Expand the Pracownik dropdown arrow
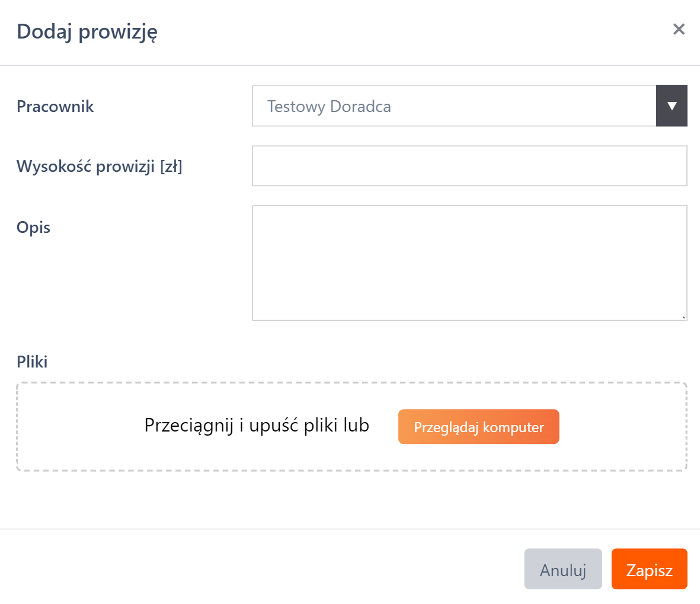This screenshot has height=604, width=700. 672,106
